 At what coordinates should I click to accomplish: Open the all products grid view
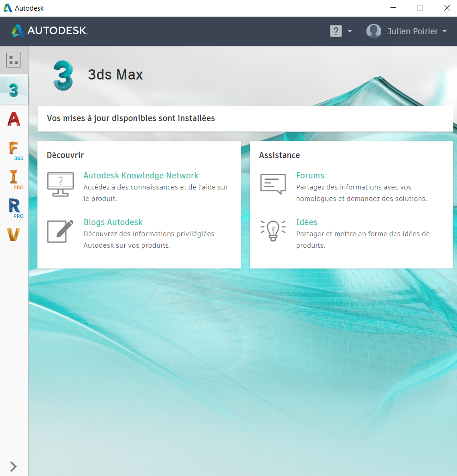click(x=14, y=60)
